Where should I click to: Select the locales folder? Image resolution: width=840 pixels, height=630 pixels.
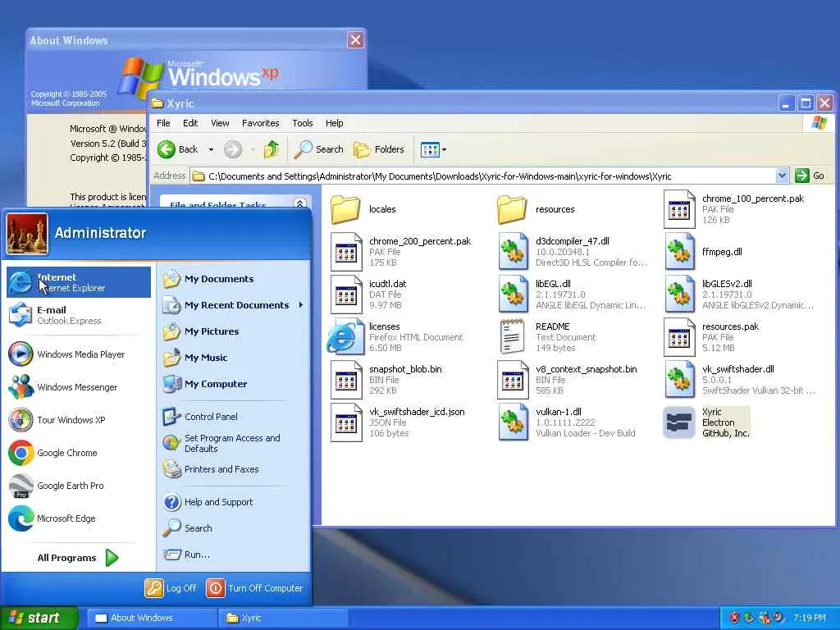[363, 209]
